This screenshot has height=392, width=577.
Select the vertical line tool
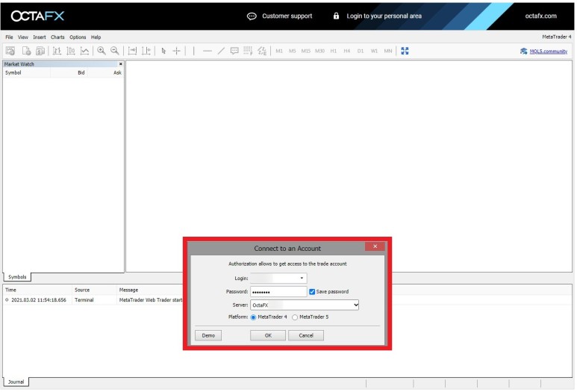coord(193,51)
